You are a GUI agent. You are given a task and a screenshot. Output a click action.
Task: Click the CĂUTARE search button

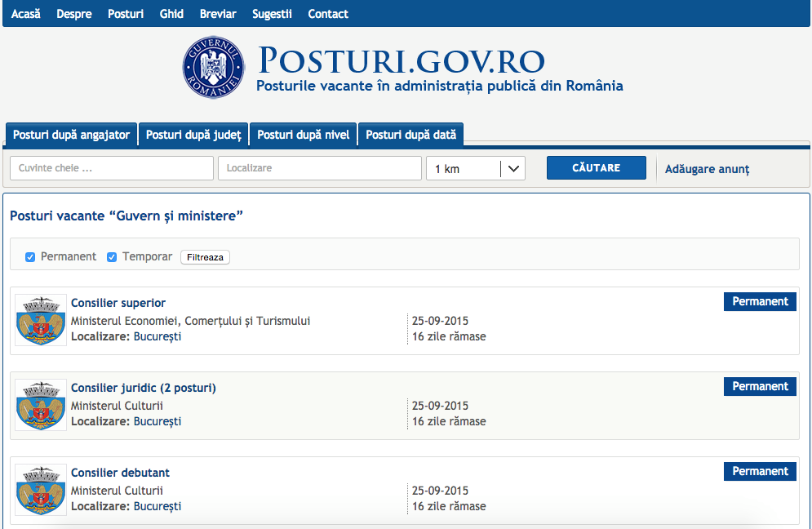coord(597,168)
